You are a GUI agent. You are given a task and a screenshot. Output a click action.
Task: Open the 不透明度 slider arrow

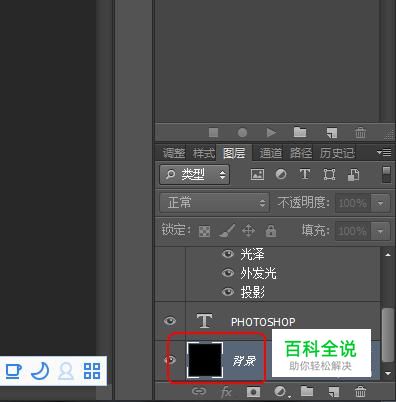click(380, 203)
